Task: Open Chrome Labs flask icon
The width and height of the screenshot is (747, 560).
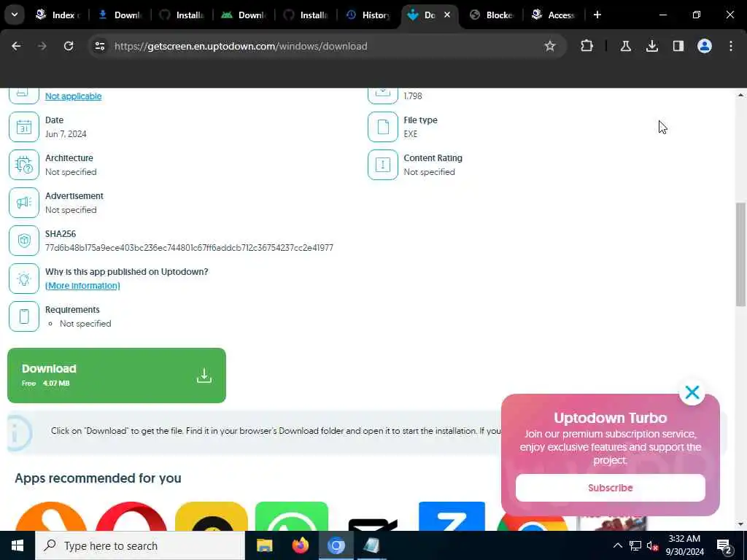Action: pyautogui.click(x=625, y=46)
